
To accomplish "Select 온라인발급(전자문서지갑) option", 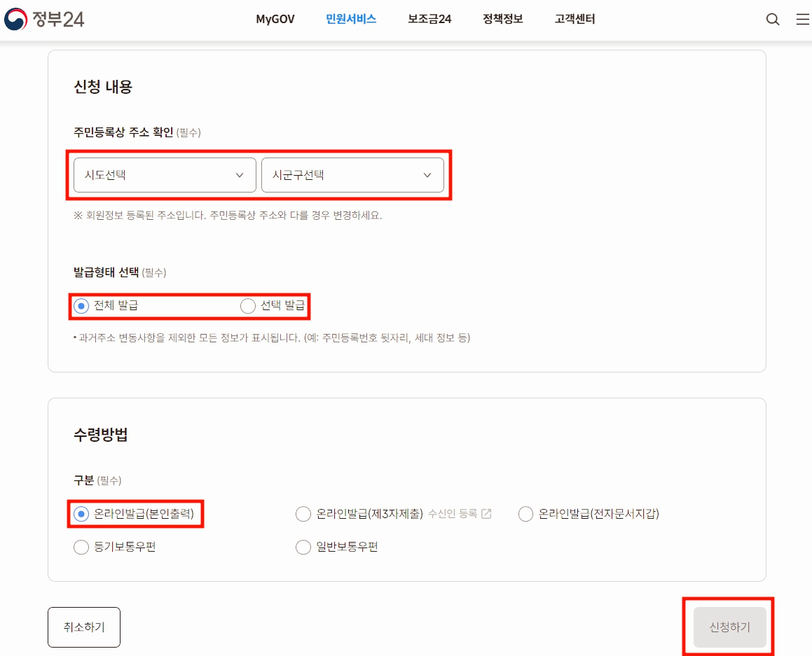I will click(x=525, y=513).
